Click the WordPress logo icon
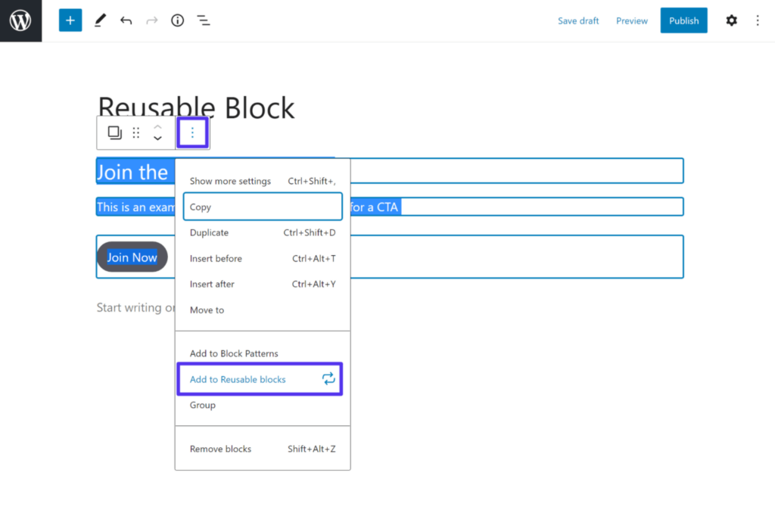The height and width of the screenshot is (532, 775). pyautogui.click(x=20, y=20)
